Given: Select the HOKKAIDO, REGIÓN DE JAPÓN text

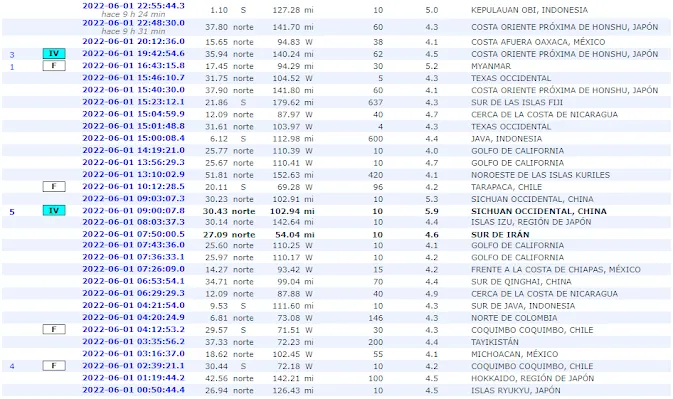Looking at the screenshot, I should coord(532,378).
